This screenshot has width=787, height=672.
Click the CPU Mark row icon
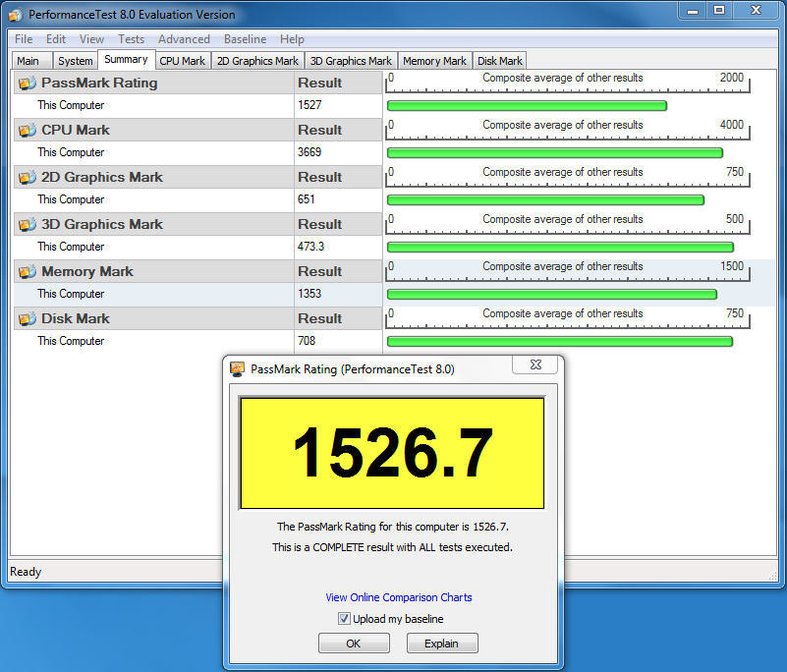[x=28, y=130]
